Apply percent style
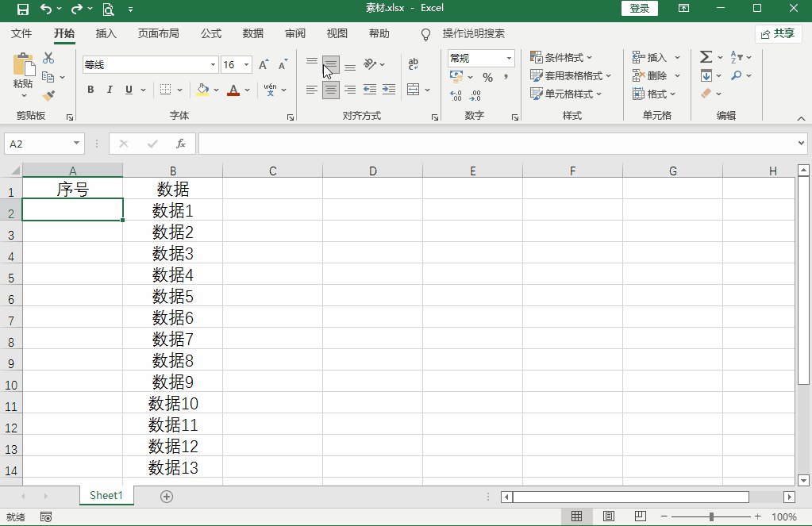812x526 pixels. (x=487, y=77)
